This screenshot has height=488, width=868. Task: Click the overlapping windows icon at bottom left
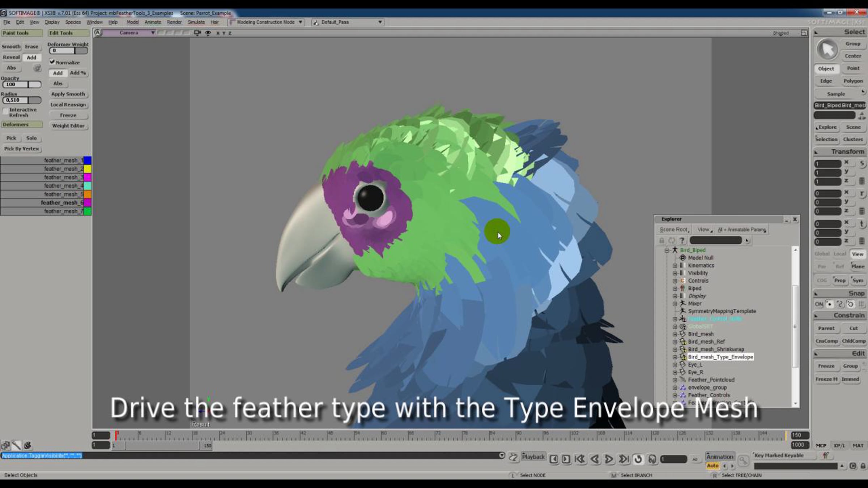5,445
